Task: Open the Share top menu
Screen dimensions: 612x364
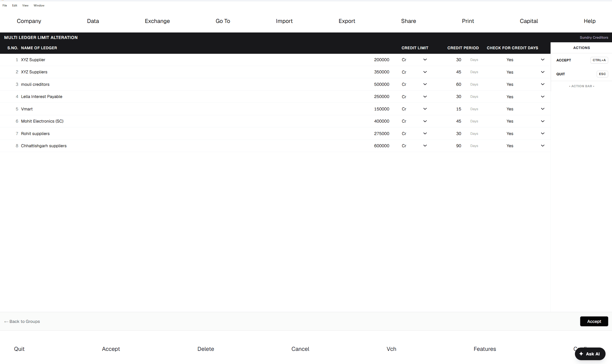Action: coord(408,21)
